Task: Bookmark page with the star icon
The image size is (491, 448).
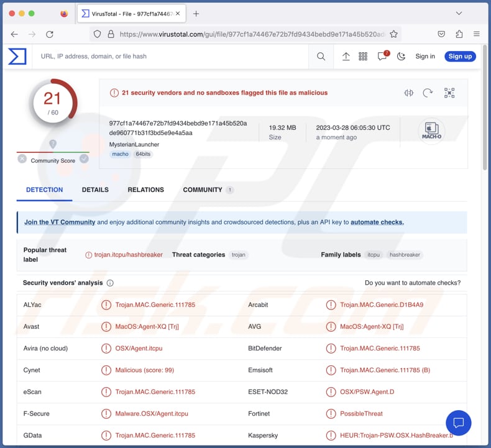Action: point(393,34)
